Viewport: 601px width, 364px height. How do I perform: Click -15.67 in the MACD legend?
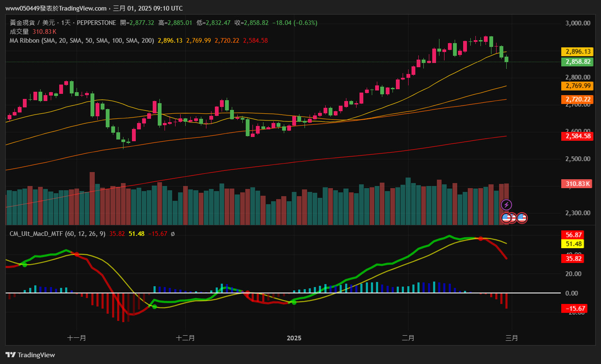click(x=158, y=233)
